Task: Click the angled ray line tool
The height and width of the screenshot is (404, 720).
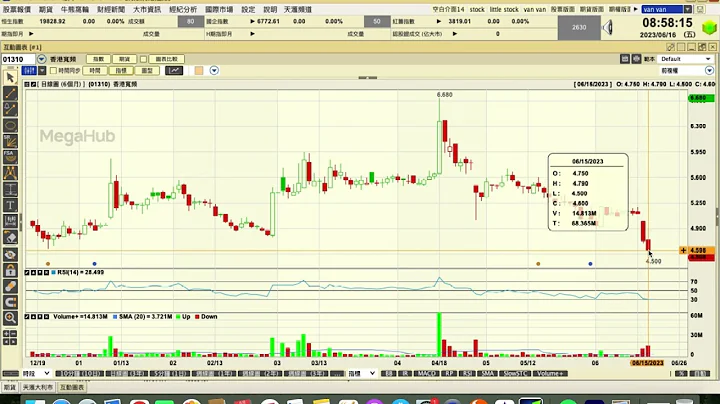Action: [x=10, y=109]
